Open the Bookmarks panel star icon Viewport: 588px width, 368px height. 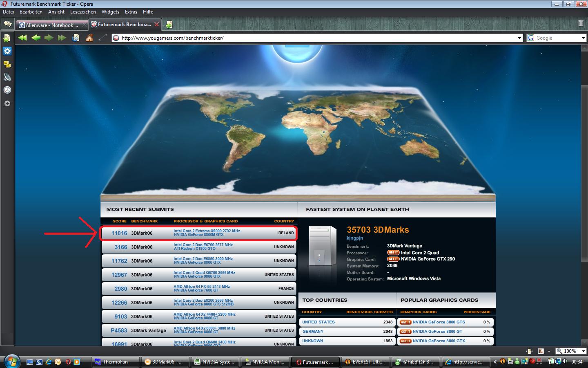point(7,38)
